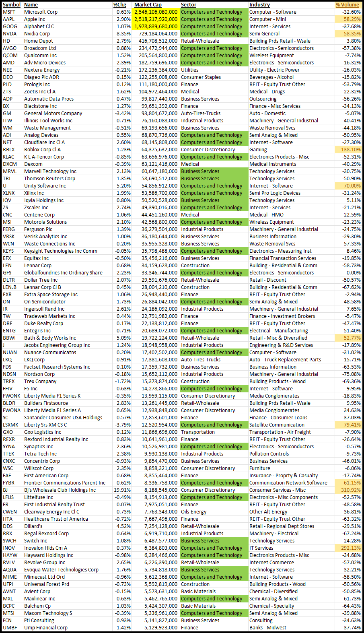Select the %Chg column header

[119, 5]
